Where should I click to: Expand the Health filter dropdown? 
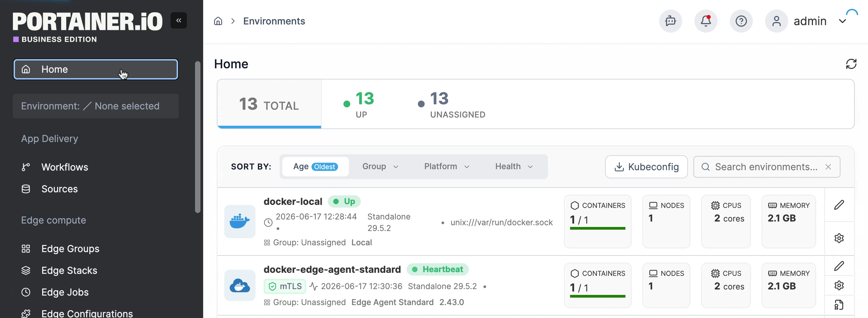coord(514,166)
